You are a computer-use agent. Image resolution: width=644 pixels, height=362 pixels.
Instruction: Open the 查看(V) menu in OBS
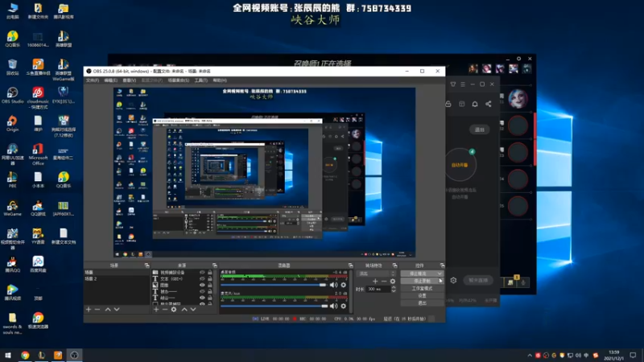point(130,80)
